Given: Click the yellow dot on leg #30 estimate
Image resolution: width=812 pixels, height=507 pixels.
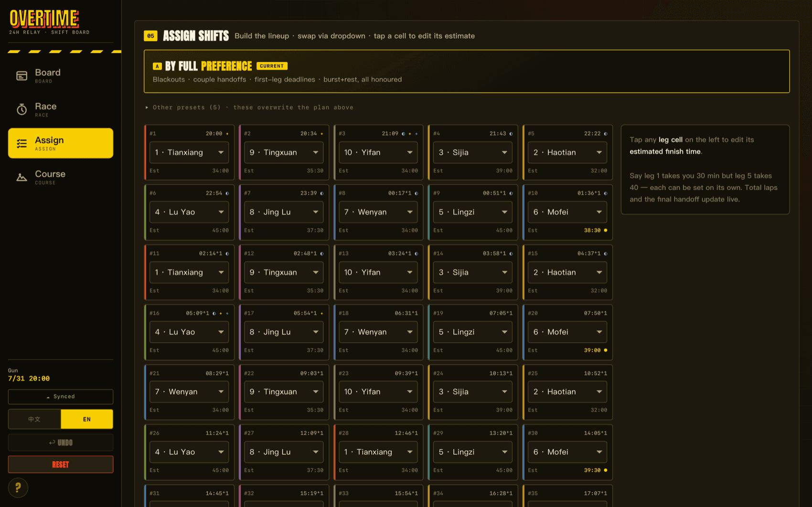Looking at the screenshot, I should coord(606,470).
